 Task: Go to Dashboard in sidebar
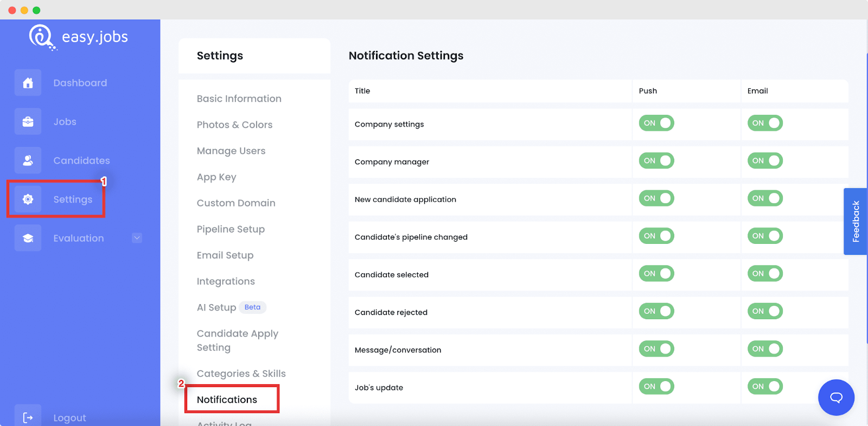click(80, 83)
